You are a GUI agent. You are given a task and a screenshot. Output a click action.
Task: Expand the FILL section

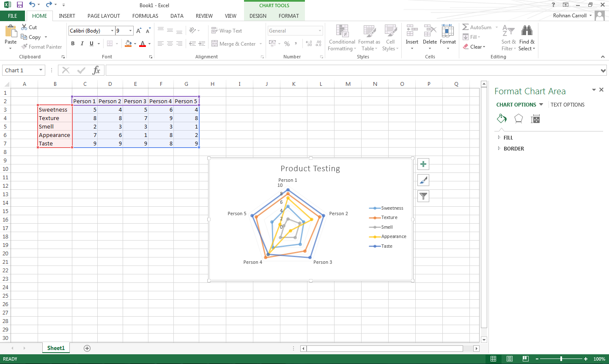508,138
